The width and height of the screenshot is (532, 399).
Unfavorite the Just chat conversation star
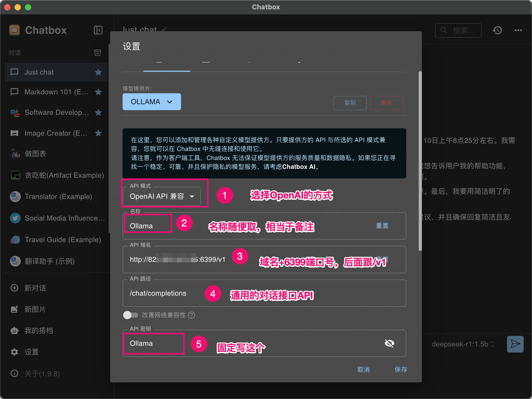98,72
